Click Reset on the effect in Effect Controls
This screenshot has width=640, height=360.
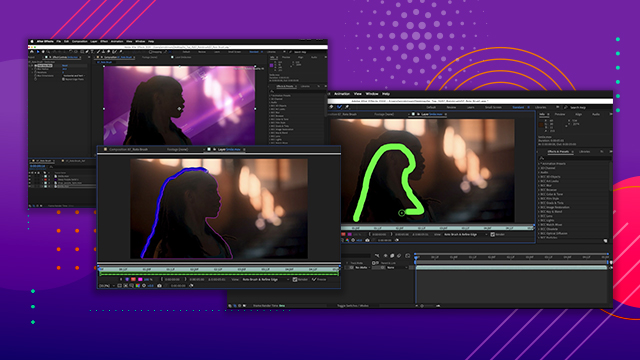[x=64, y=65]
